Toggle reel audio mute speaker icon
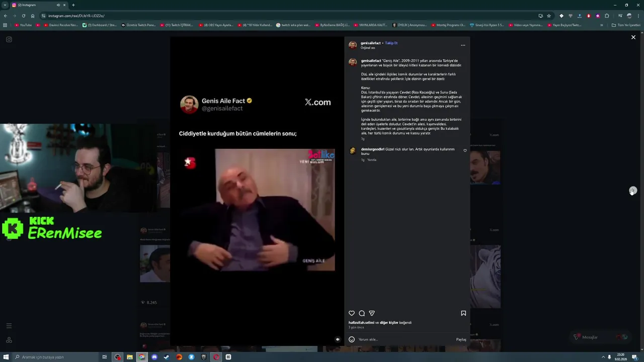644x362 pixels. (x=338, y=339)
